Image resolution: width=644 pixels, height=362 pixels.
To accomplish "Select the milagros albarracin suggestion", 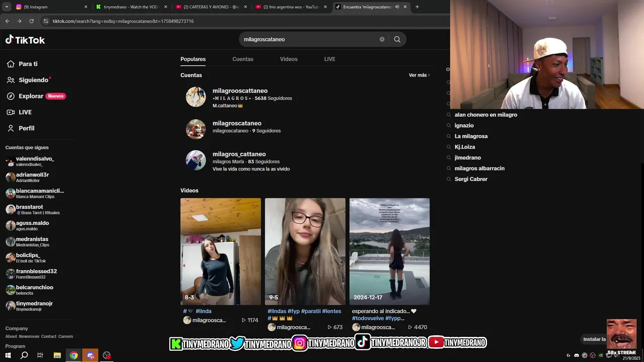I will tap(479, 168).
